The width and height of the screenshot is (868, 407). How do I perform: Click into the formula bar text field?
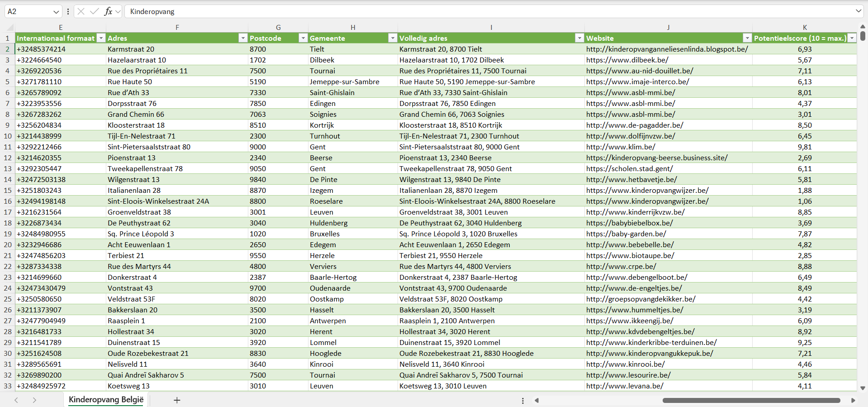[x=452, y=11]
